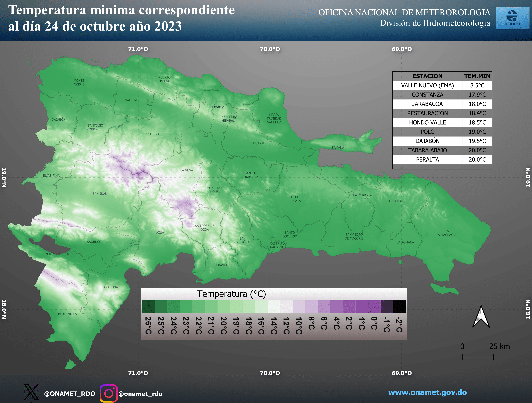Viewport: 532px width, 403px height.
Task: Click the SANCHEZ RAMÍREZ province label
Action: click(x=252, y=175)
